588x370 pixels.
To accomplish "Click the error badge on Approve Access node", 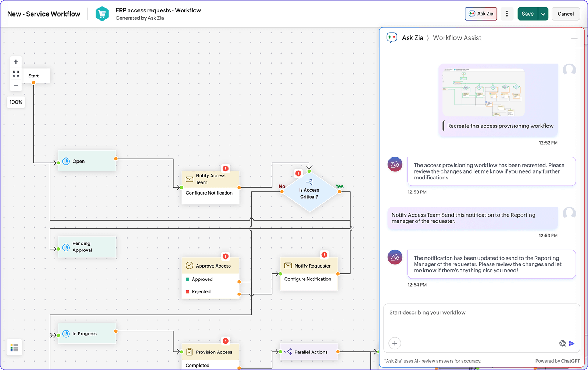I will pyautogui.click(x=225, y=256).
